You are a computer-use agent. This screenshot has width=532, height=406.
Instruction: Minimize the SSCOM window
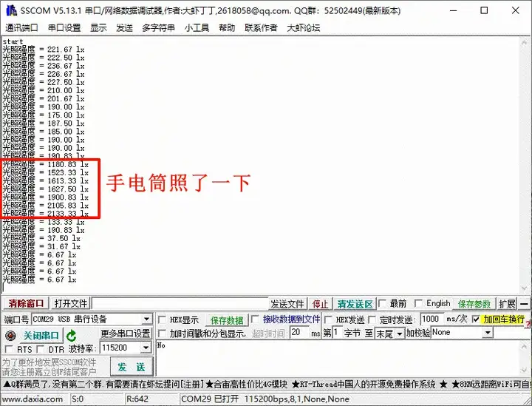coord(453,10)
